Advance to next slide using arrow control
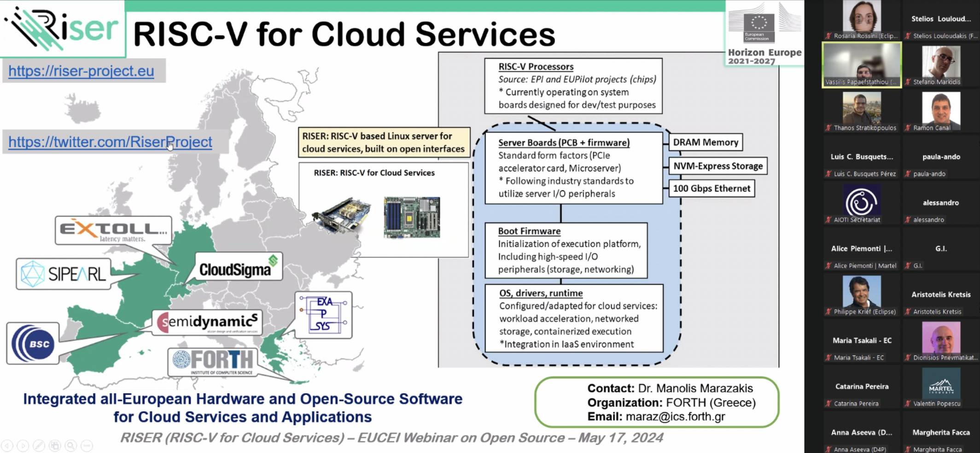The height and width of the screenshot is (453, 980). pos(23,446)
